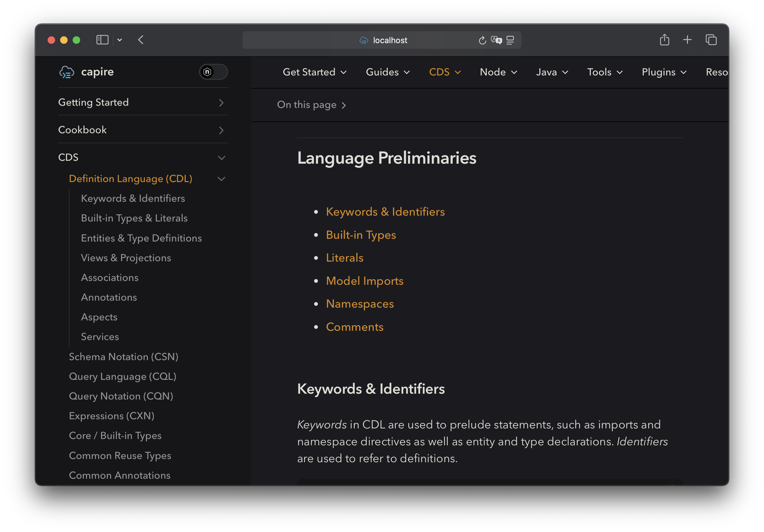Click the localhost address field
This screenshot has height=532, width=764.
(382, 40)
